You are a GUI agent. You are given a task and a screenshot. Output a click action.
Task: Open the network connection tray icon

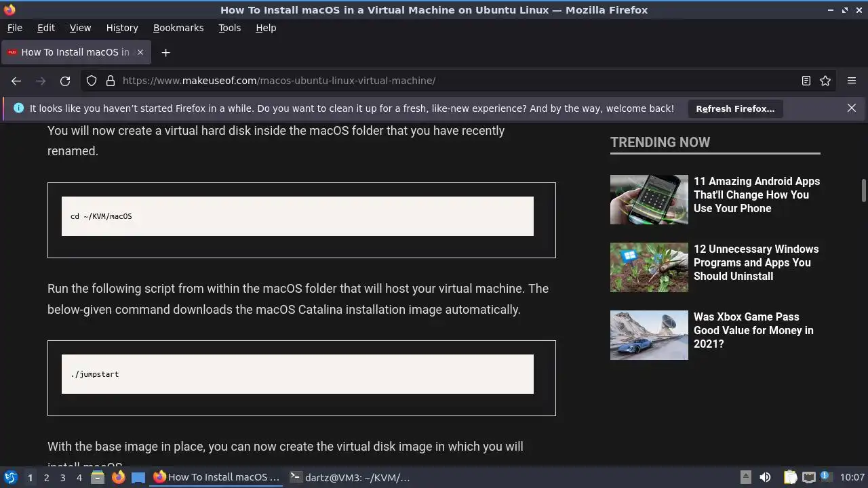(808, 477)
